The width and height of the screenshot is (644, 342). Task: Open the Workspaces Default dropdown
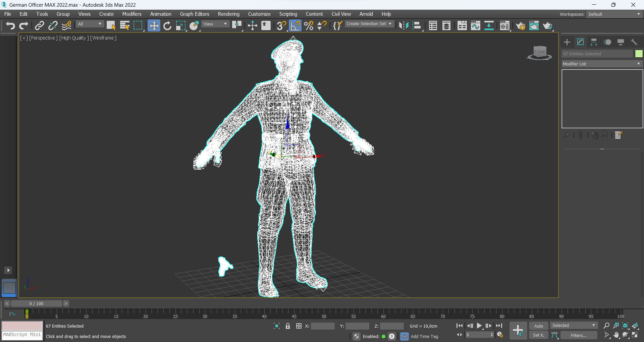pyautogui.click(x=614, y=14)
